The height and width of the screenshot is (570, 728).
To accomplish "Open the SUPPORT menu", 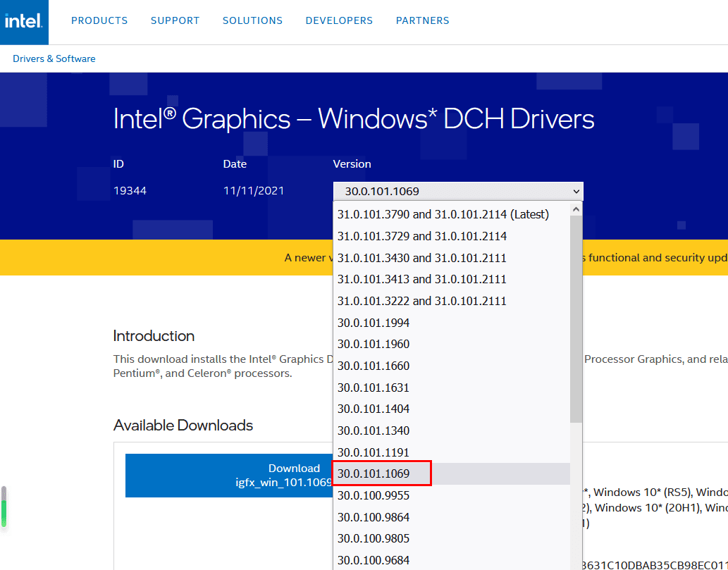I will tap(175, 20).
